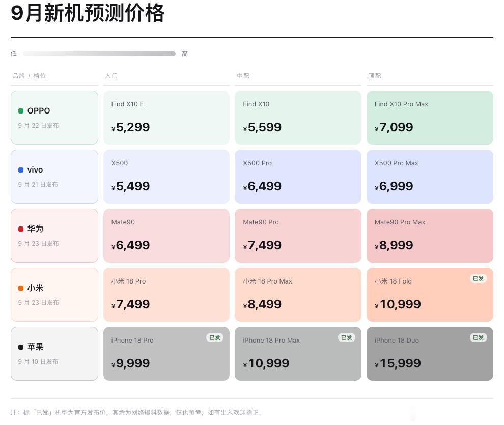The height and width of the screenshot is (425, 504).
Task: Click the ¥5,299 price
Action: tap(130, 128)
